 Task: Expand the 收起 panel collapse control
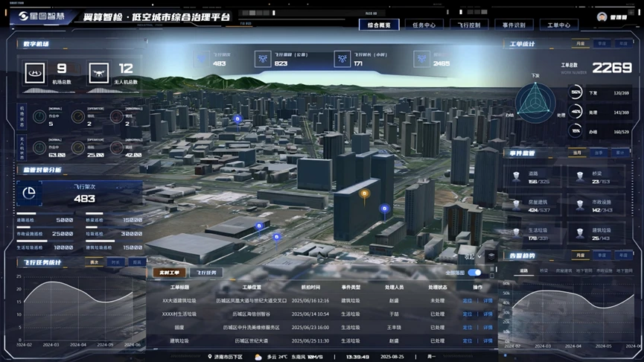coord(471,256)
